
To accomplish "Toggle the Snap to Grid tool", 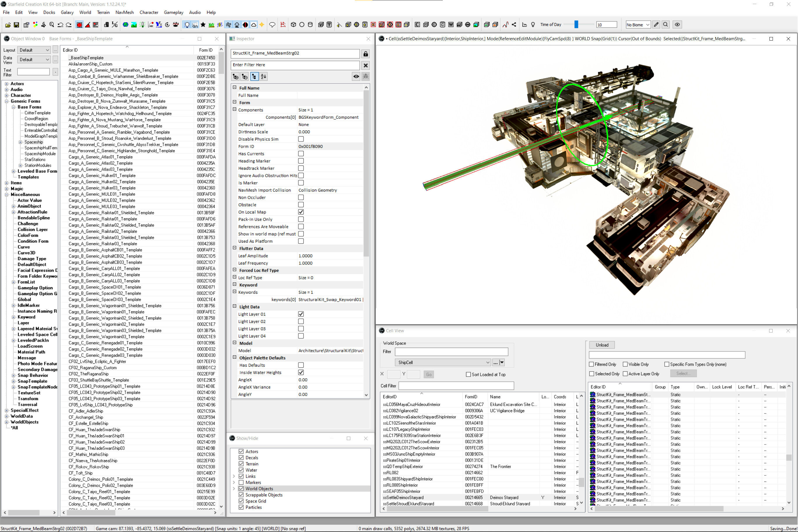I will tap(80, 24).
